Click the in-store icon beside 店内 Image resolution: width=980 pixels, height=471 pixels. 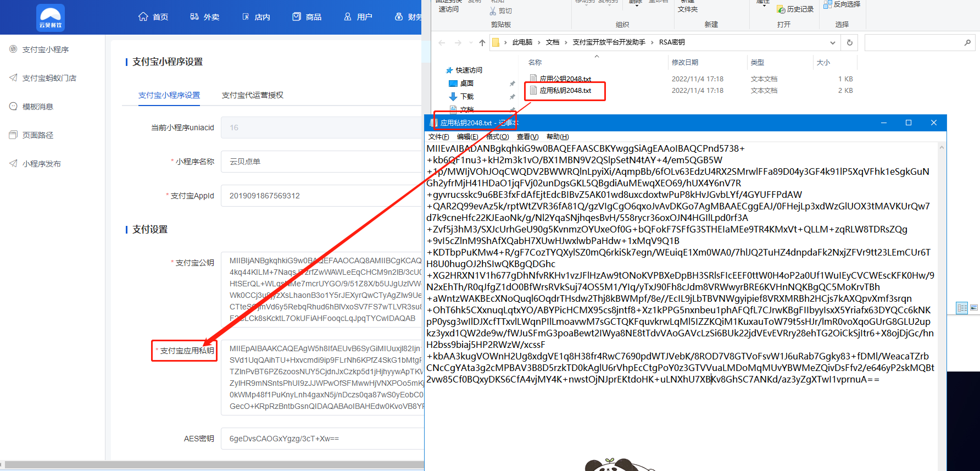coord(246,16)
